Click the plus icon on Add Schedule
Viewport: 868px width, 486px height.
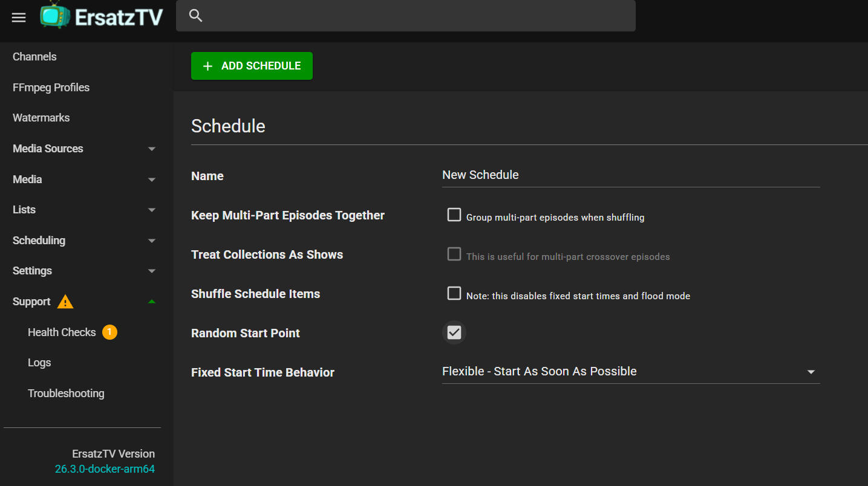click(207, 66)
